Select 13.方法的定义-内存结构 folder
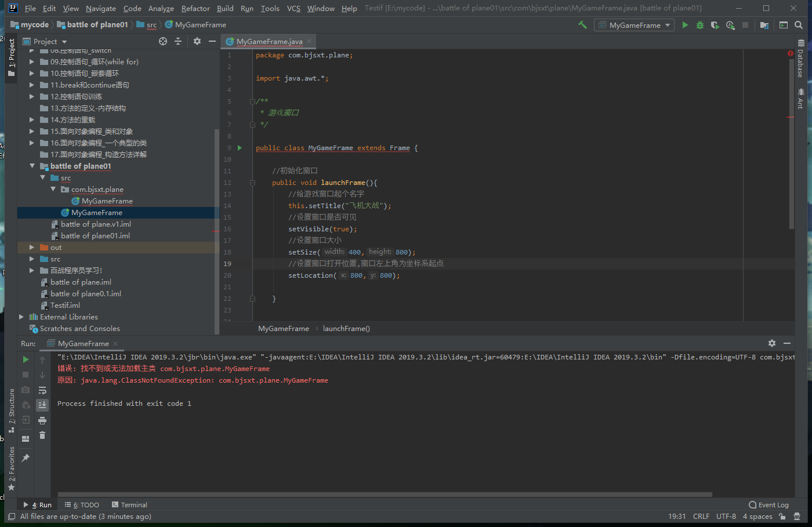 pos(88,108)
